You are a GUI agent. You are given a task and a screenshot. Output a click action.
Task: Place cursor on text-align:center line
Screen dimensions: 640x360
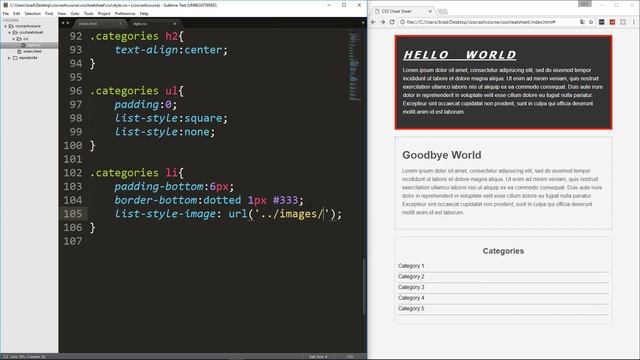coord(171,50)
